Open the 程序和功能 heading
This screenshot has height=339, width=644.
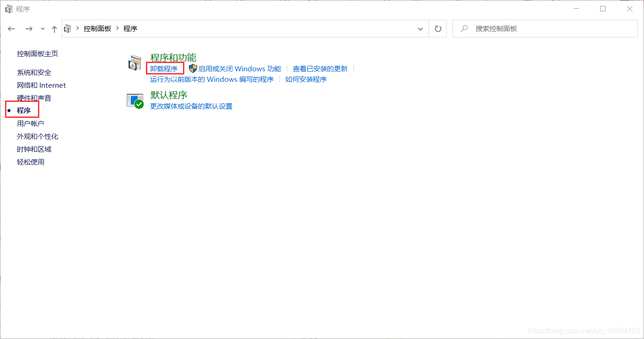click(173, 57)
